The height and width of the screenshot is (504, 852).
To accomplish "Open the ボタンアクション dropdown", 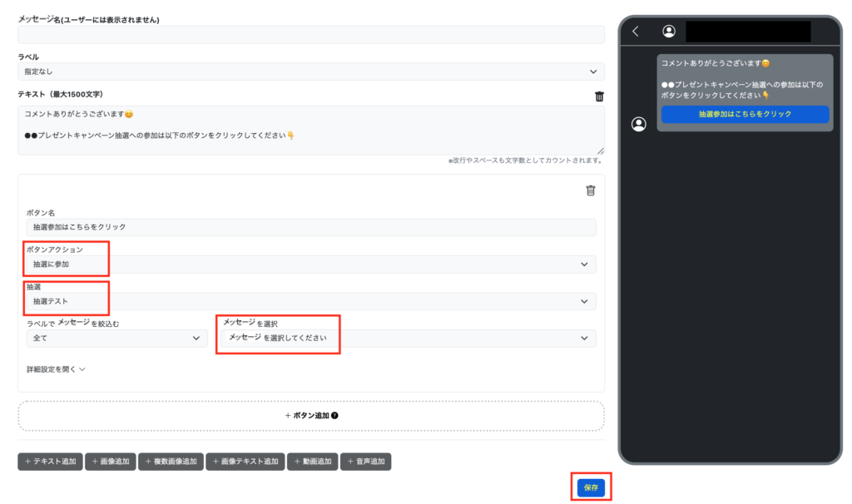I will [310, 264].
